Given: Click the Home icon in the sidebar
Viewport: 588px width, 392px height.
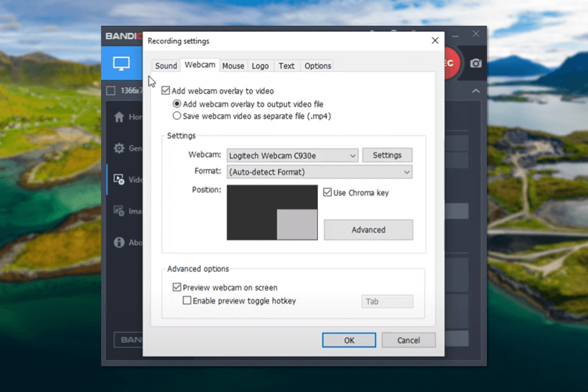Looking at the screenshot, I should (x=119, y=117).
